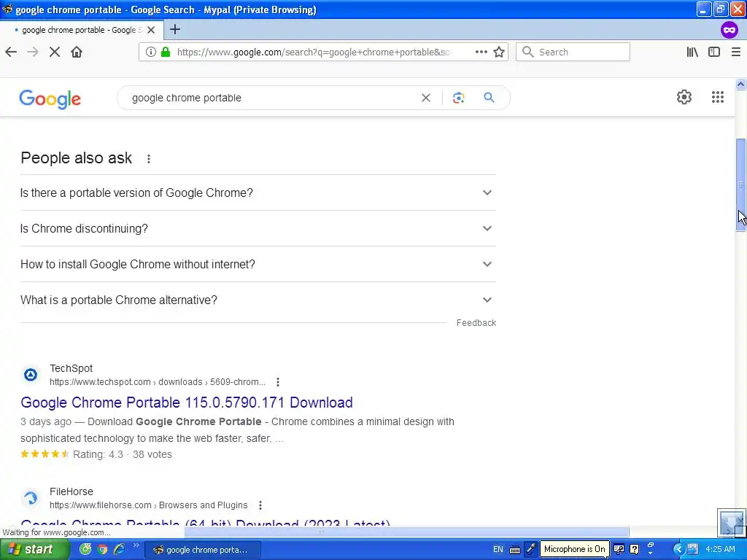Bookmark this page with the star icon
The height and width of the screenshot is (560, 747).
499,52
